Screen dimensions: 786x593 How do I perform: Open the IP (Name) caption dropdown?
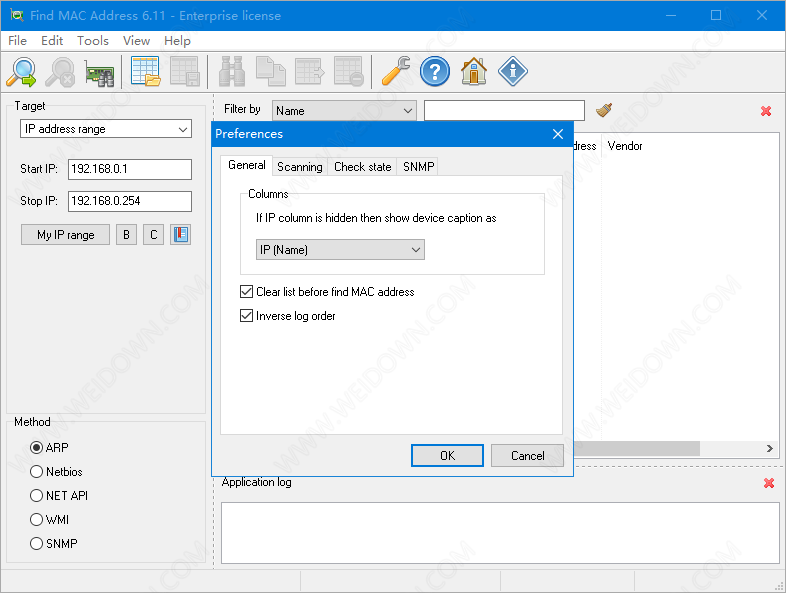point(340,250)
